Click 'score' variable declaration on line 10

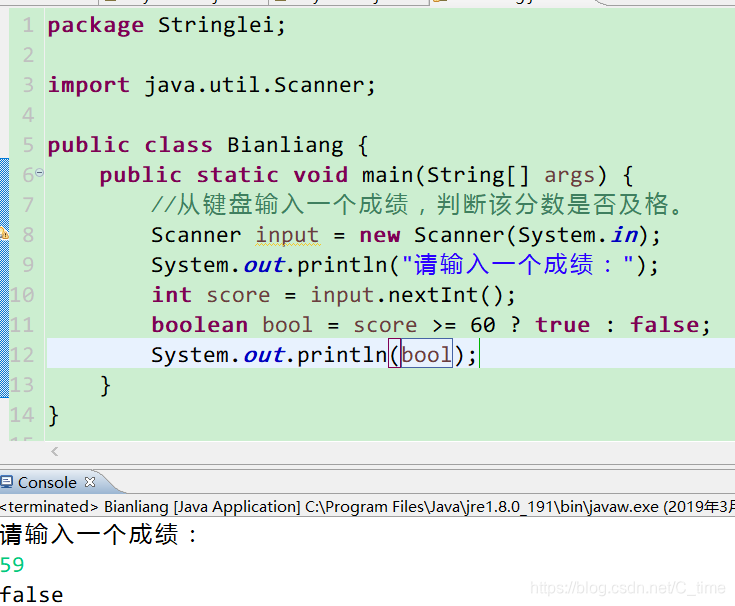point(238,296)
